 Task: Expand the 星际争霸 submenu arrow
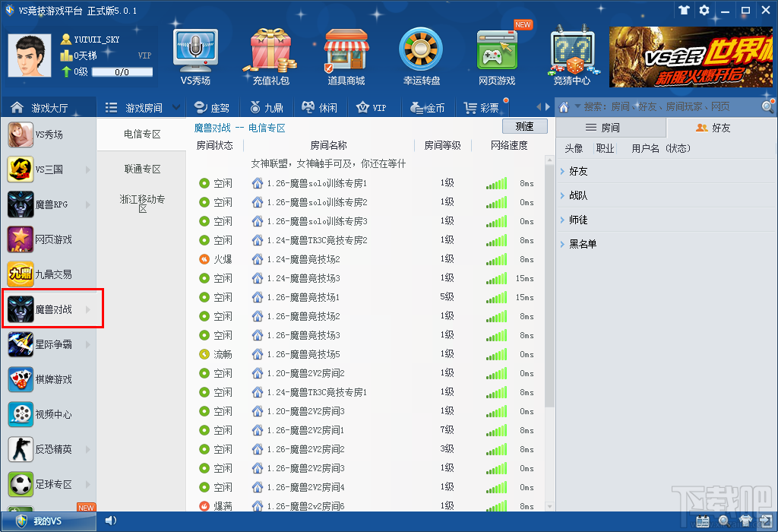[x=88, y=344]
